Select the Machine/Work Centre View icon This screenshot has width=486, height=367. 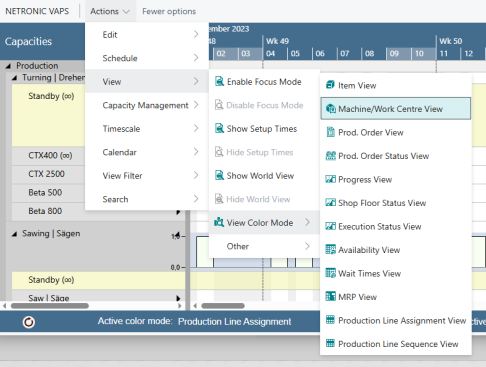pyautogui.click(x=330, y=109)
